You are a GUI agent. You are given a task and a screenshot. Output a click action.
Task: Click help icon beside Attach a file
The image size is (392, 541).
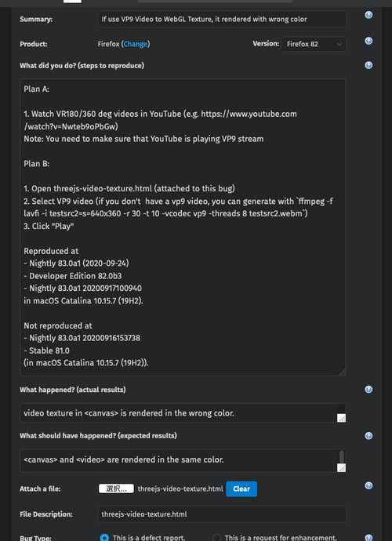(x=368, y=485)
